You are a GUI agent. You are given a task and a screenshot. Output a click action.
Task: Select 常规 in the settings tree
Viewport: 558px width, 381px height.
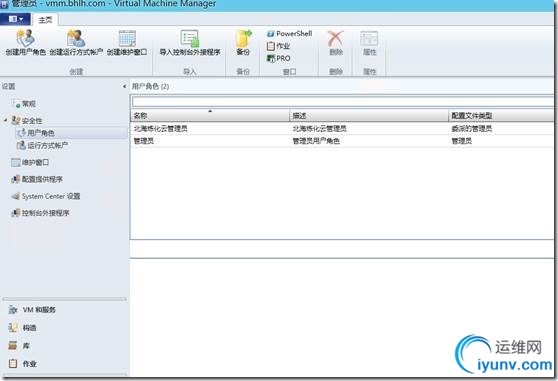click(29, 104)
